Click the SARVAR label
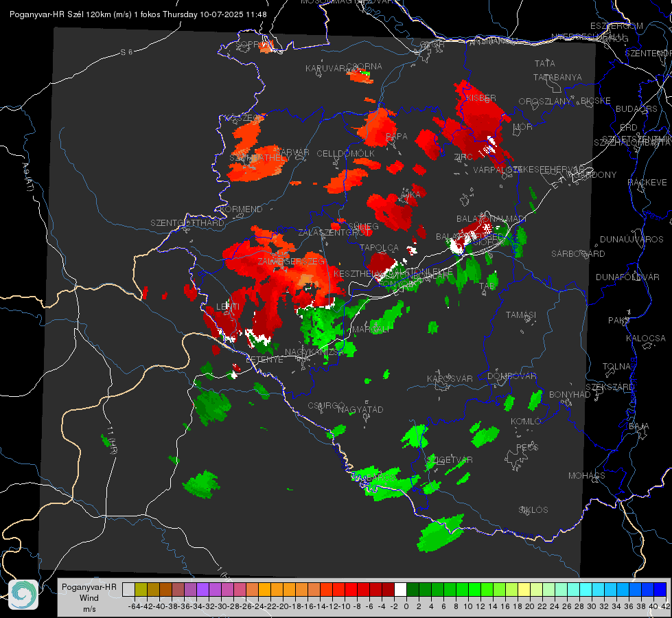Image resolution: width=672 pixels, height=618 pixels. pyautogui.click(x=292, y=152)
